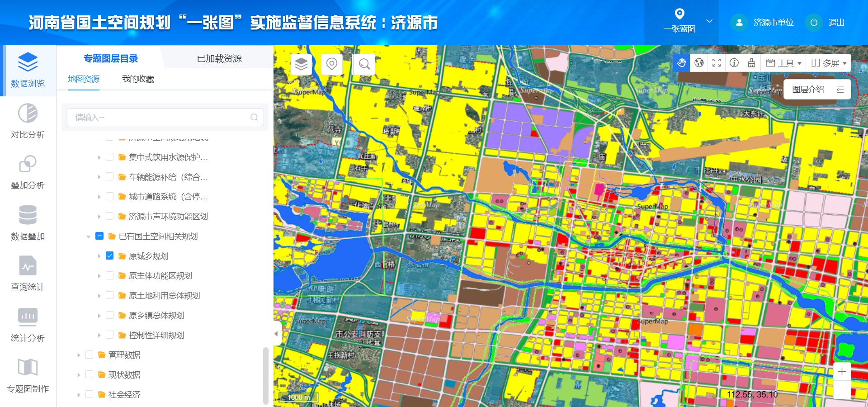Click the 济源市单位 user name

click(774, 23)
